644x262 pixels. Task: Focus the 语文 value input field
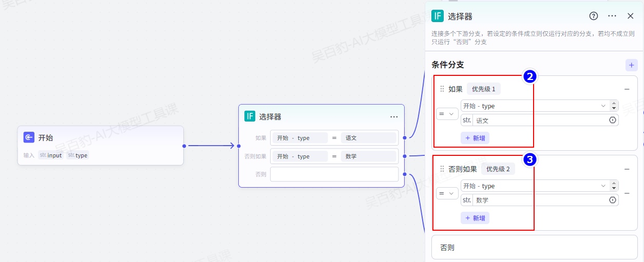(539, 120)
